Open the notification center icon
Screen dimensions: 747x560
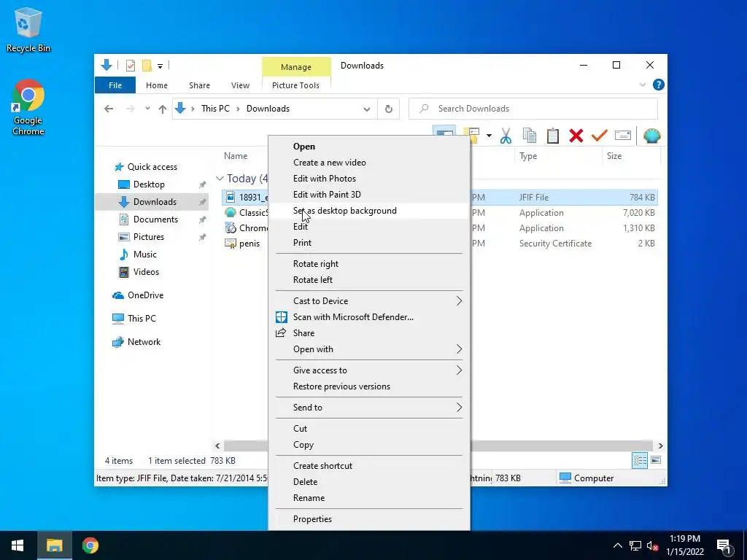[x=724, y=546]
